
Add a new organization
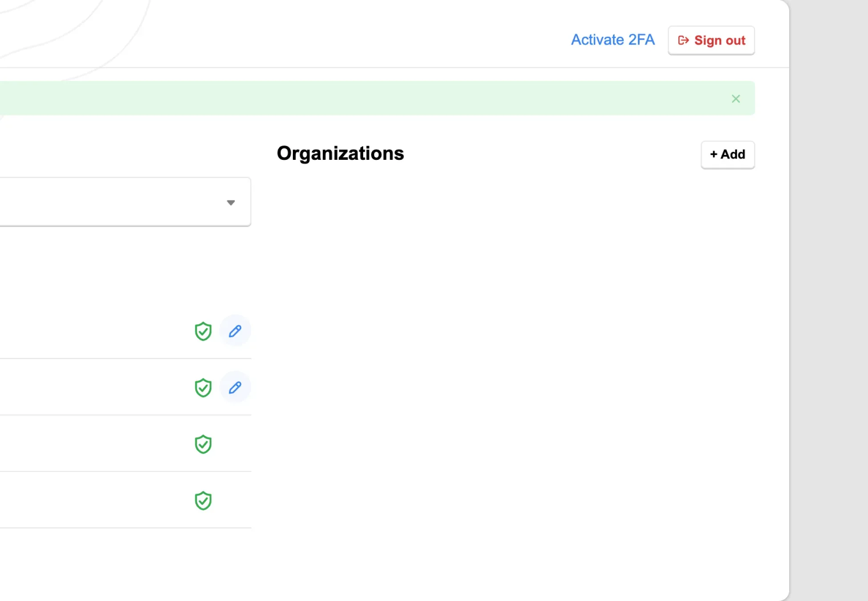point(727,154)
